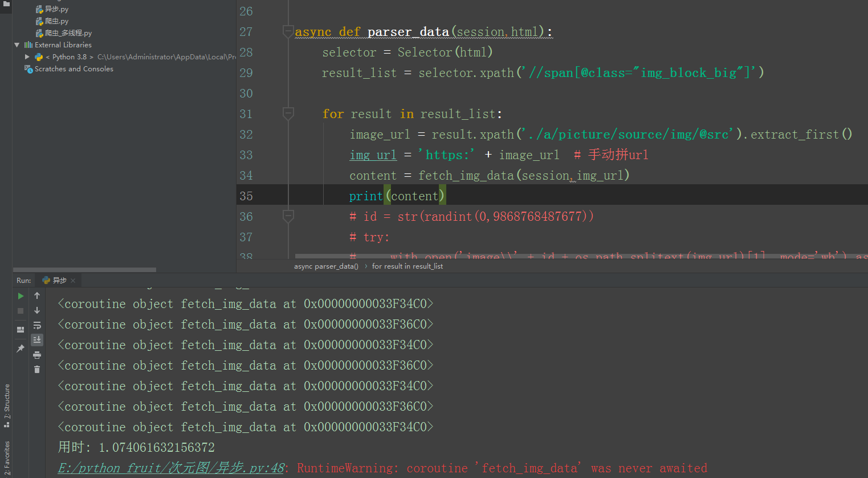Toggle Scroll to End of console
Image resolution: width=868 pixels, height=478 pixels.
[x=37, y=340]
